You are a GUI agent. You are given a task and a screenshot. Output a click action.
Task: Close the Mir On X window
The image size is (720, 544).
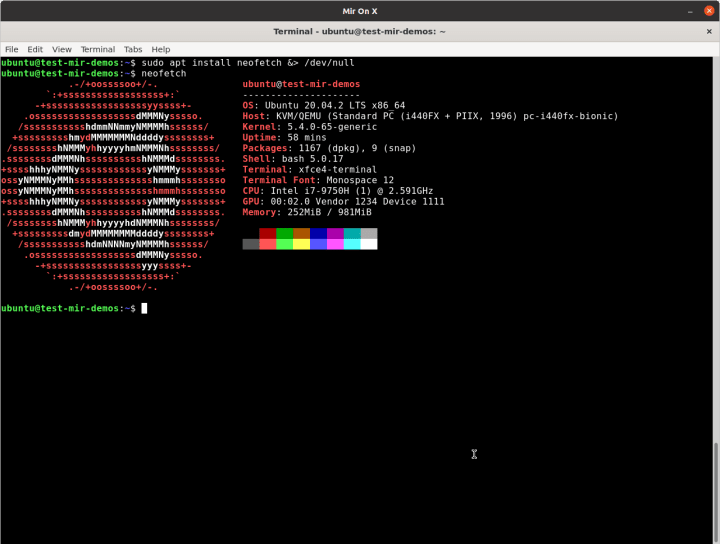pyautogui.click(x=709, y=11)
